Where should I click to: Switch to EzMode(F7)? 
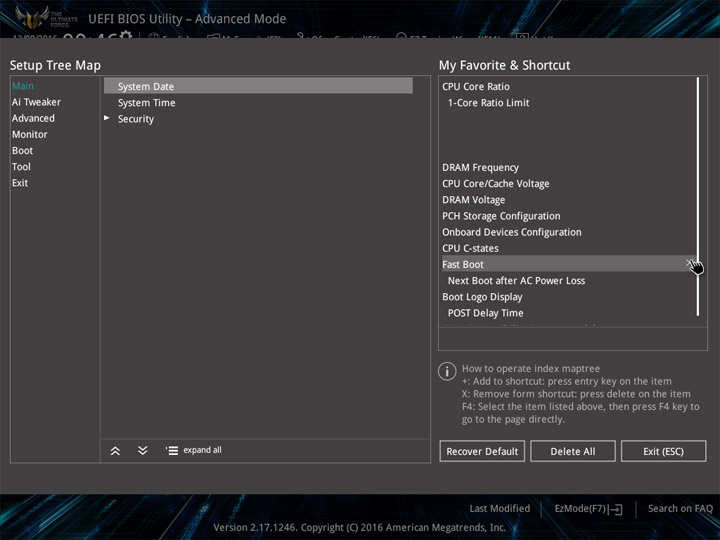click(x=580, y=508)
